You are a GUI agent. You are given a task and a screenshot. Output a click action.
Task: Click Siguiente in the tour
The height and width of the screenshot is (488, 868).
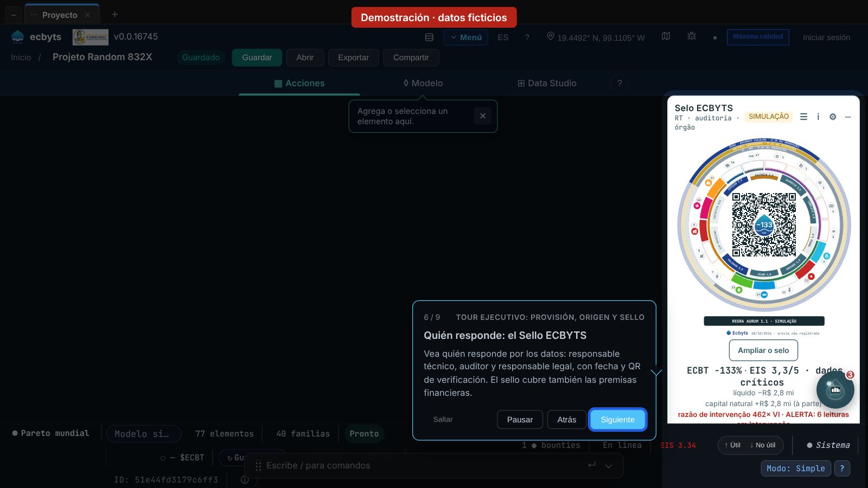(x=617, y=420)
